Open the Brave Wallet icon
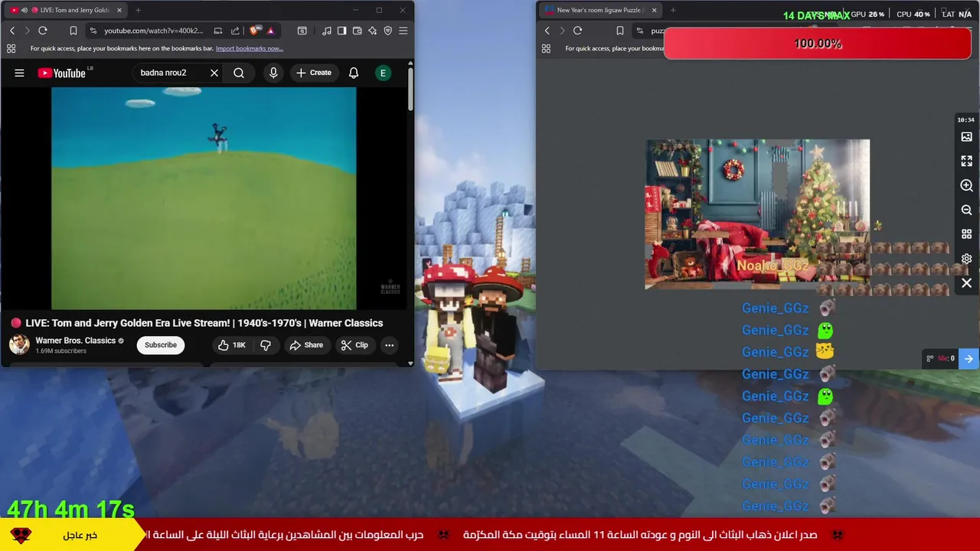The image size is (980, 551). (357, 31)
